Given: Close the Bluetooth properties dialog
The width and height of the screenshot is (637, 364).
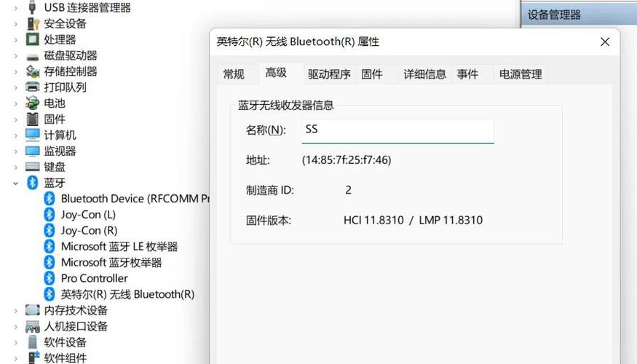Looking at the screenshot, I should [605, 41].
